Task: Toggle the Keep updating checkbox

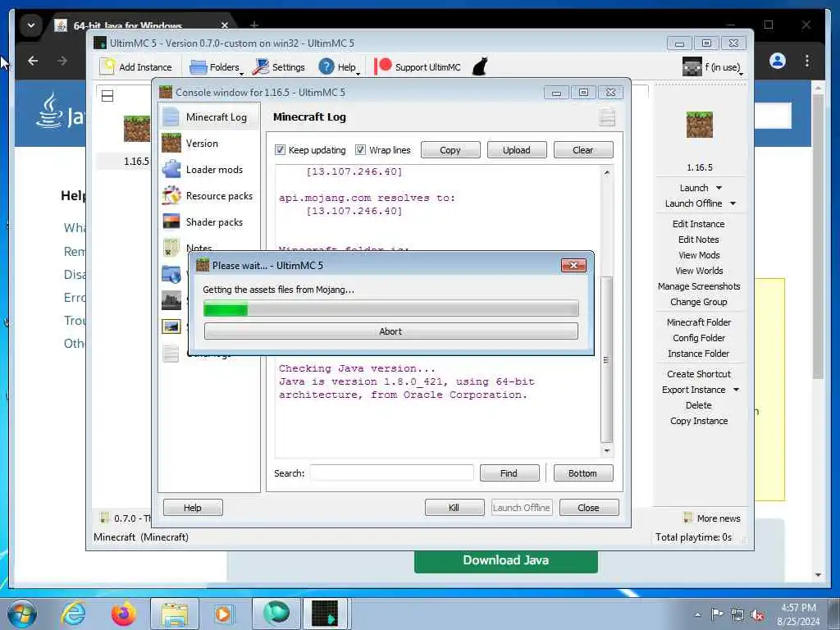Action: [x=281, y=150]
